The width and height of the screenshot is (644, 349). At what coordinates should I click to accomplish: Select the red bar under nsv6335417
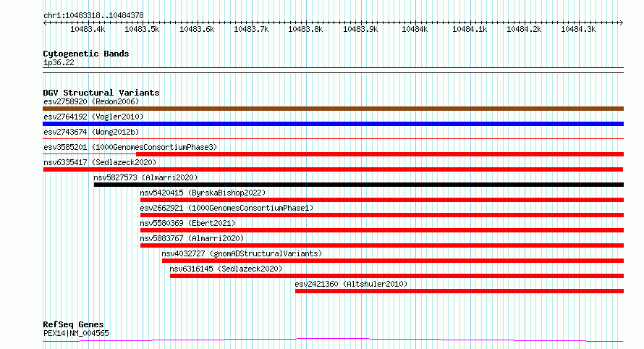click(x=333, y=169)
